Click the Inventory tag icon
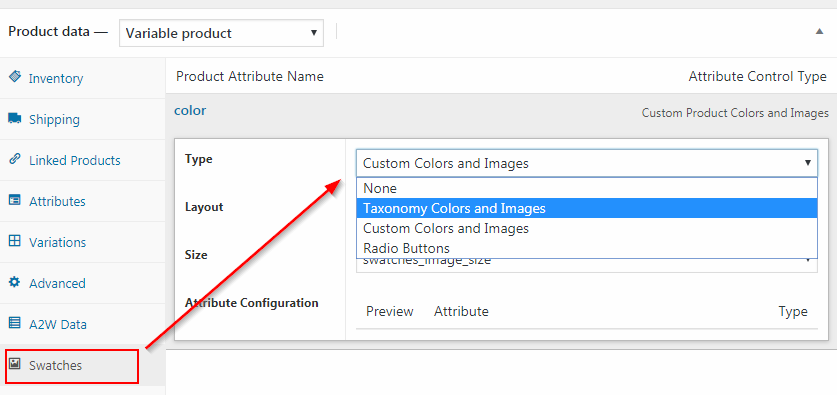837x395 pixels. [15, 76]
